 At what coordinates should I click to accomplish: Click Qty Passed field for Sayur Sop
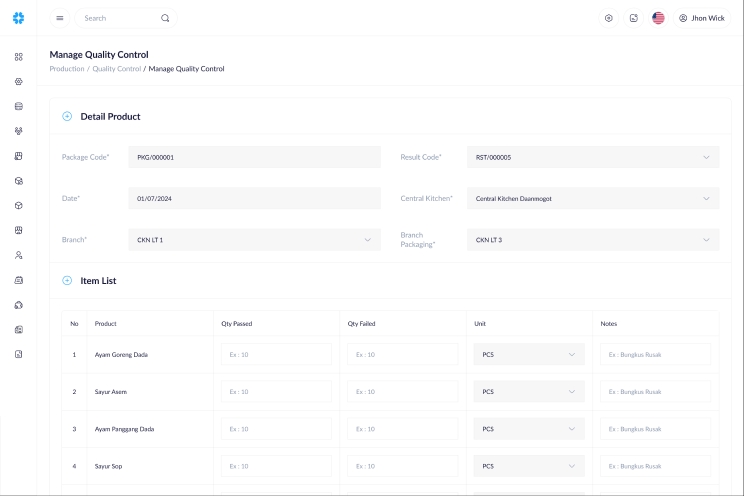click(x=276, y=466)
